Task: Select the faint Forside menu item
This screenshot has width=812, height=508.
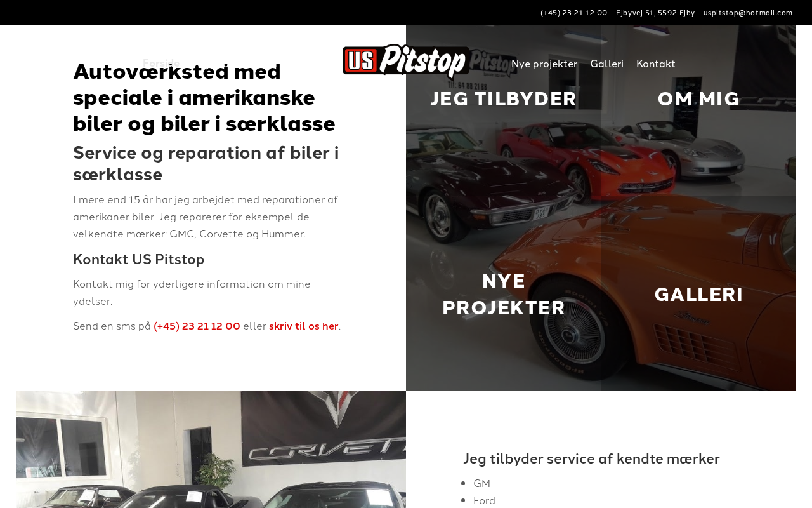Action: click(x=161, y=63)
